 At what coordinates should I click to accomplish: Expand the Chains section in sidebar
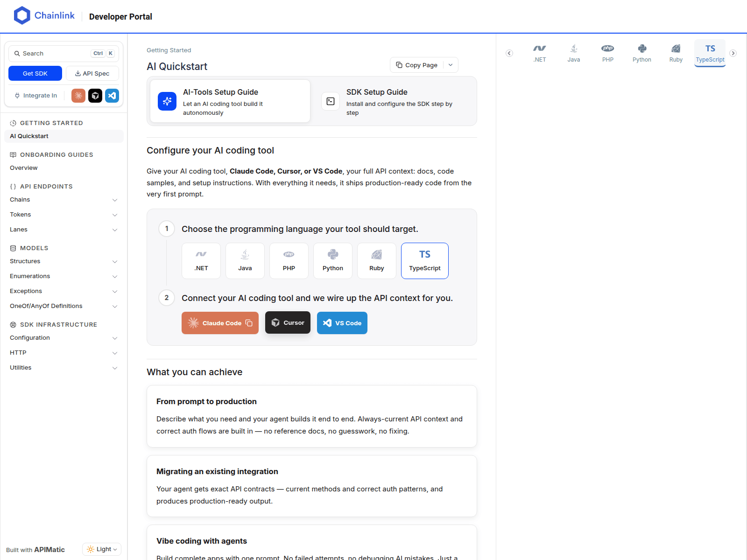click(x=64, y=200)
